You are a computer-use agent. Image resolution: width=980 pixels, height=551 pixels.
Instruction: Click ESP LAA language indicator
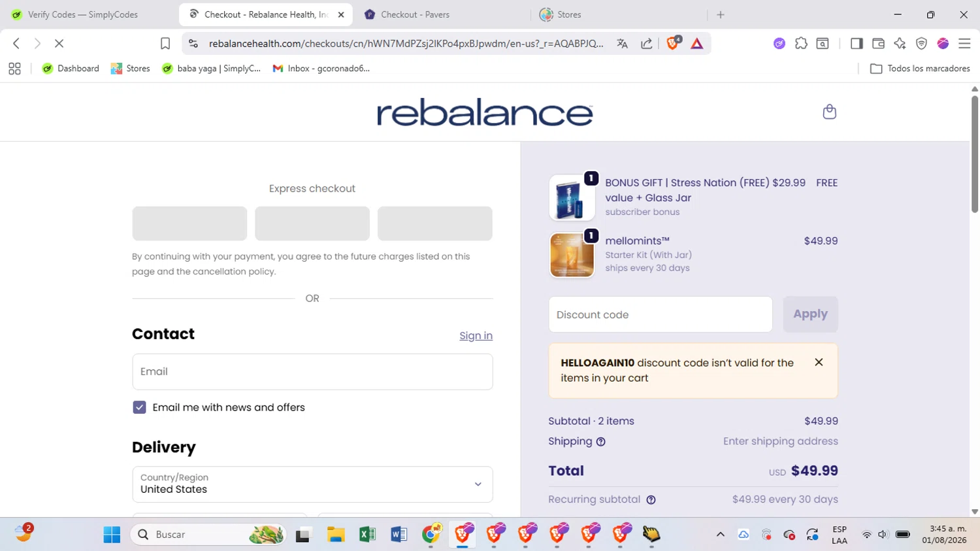[x=840, y=535]
